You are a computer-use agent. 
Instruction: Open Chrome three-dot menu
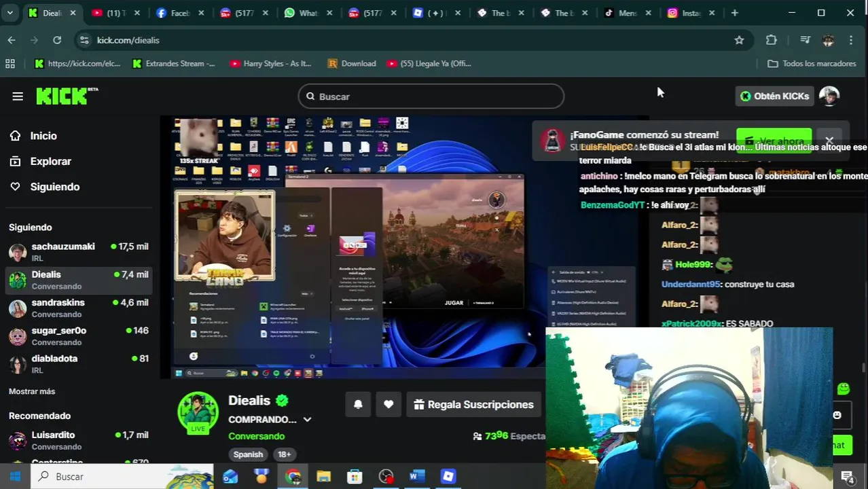click(x=851, y=40)
